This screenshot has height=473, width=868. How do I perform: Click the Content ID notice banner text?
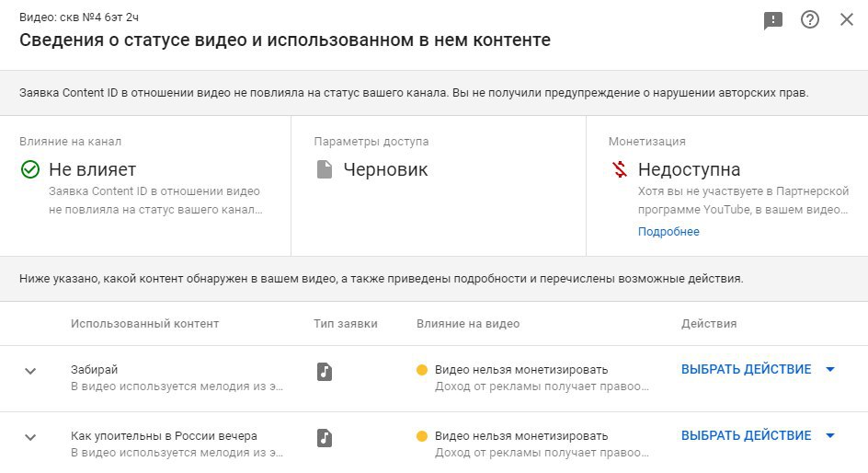point(414,93)
